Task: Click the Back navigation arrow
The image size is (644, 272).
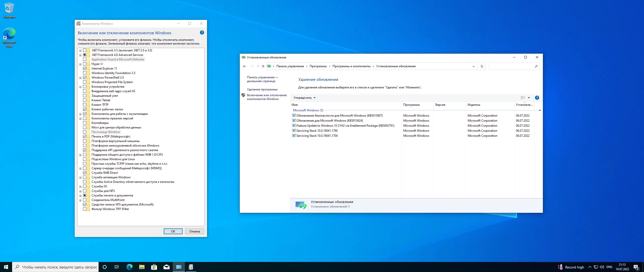Action: [x=245, y=66]
